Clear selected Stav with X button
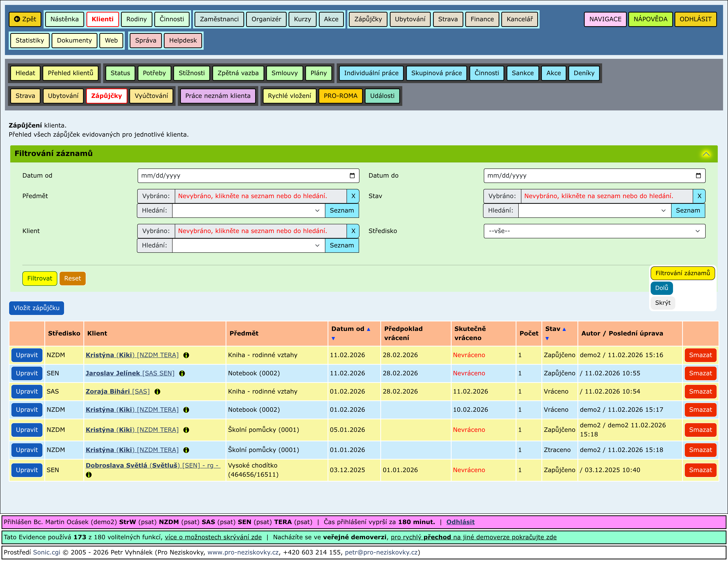Screen dimensions: 728x570 [x=699, y=196]
